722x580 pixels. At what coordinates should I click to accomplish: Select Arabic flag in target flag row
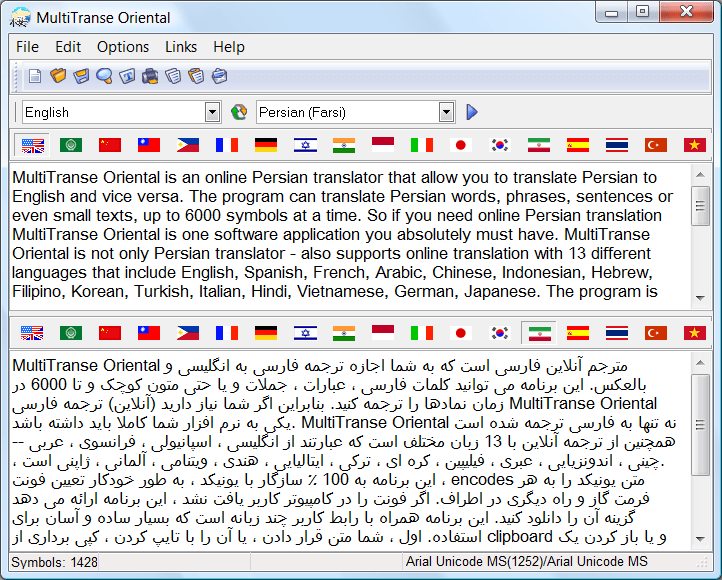coord(71,333)
